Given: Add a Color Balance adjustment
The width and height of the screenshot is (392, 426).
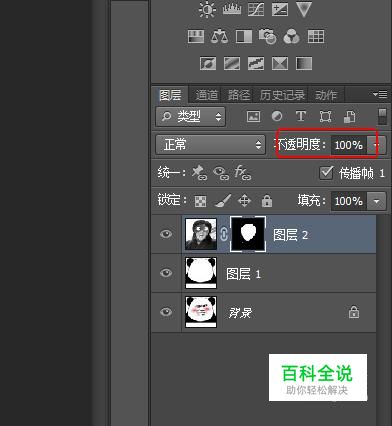Looking at the screenshot, I should coord(219,36).
